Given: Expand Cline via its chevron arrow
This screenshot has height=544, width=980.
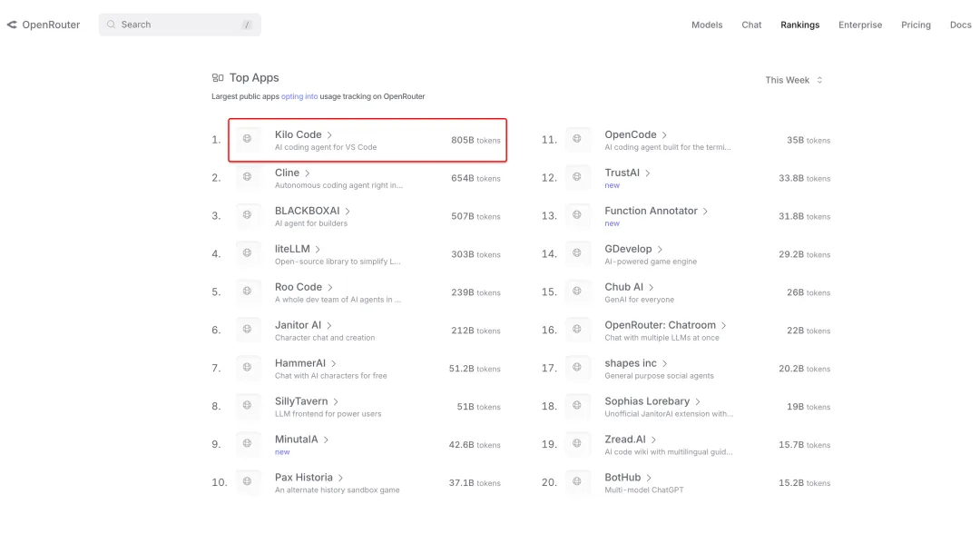Looking at the screenshot, I should tap(308, 173).
